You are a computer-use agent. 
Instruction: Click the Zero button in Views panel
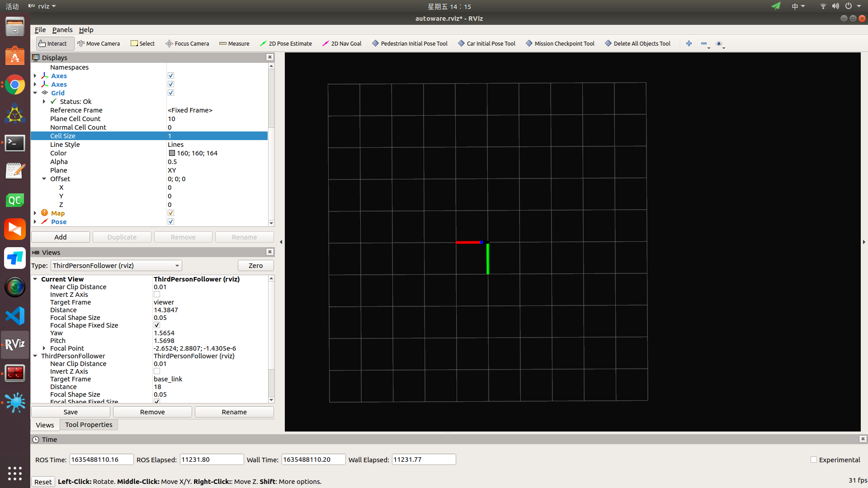255,265
